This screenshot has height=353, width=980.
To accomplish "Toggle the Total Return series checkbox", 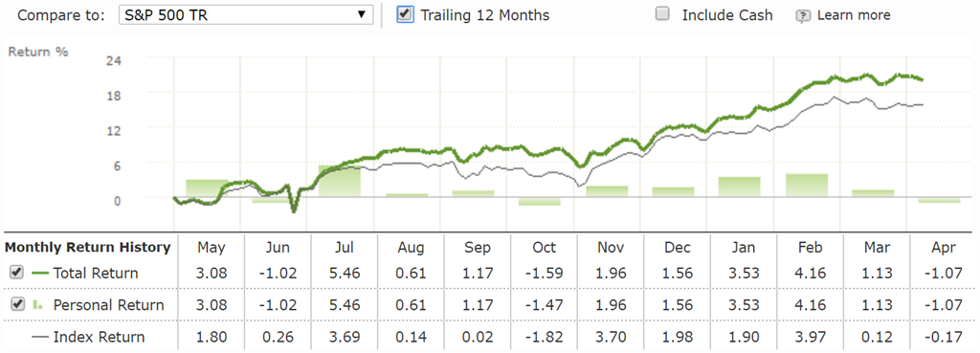I will point(17,273).
